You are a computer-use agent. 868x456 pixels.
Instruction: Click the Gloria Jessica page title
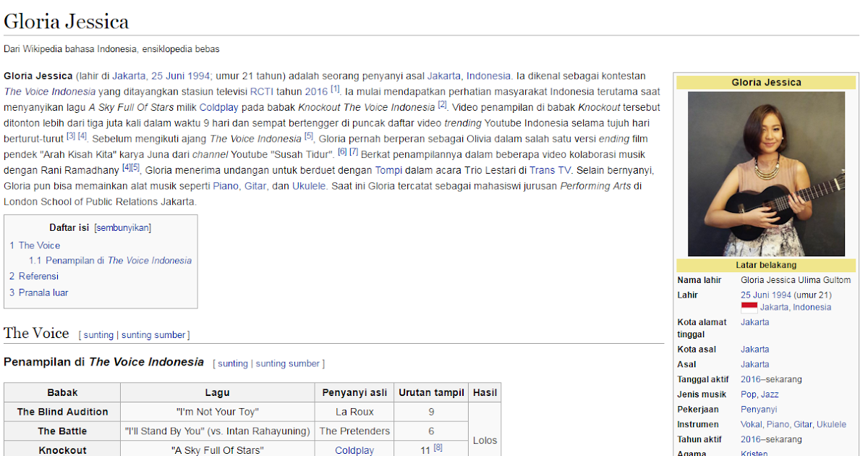coord(67,21)
